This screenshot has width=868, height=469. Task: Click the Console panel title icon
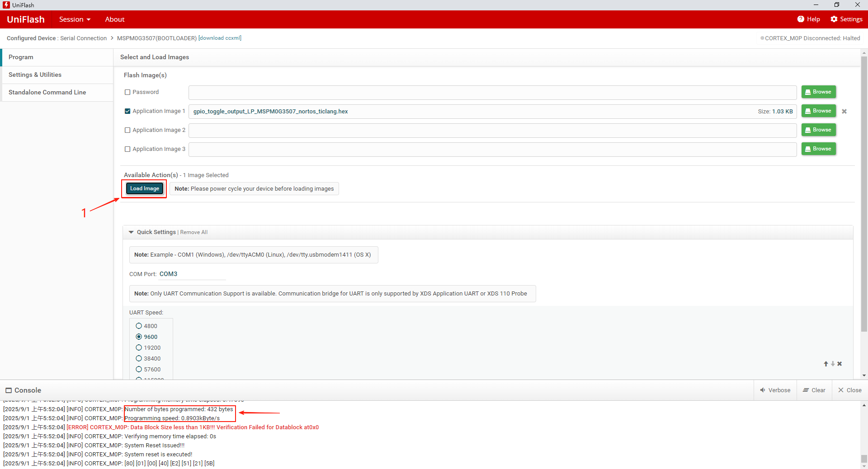tap(9, 390)
